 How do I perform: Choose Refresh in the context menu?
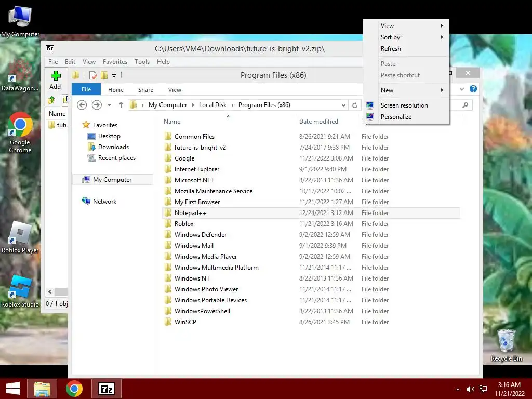coord(406,49)
